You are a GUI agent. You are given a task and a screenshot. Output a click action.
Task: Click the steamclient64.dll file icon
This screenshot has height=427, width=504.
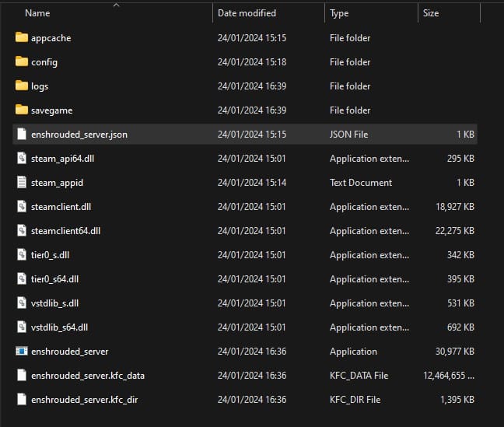22,230
